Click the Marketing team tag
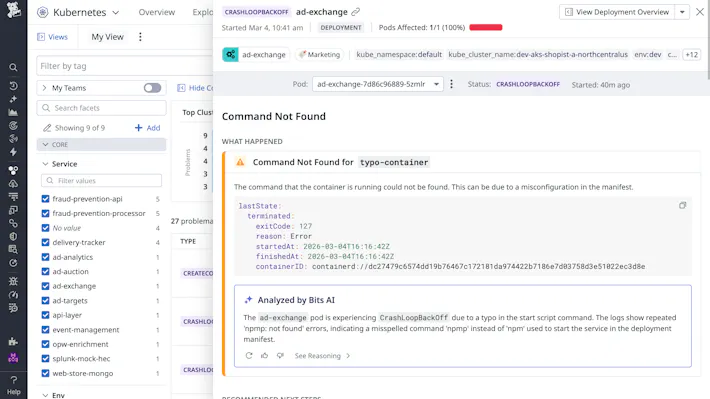The height and width of the screenshot is (399, 710). click(x=320, y=54)
